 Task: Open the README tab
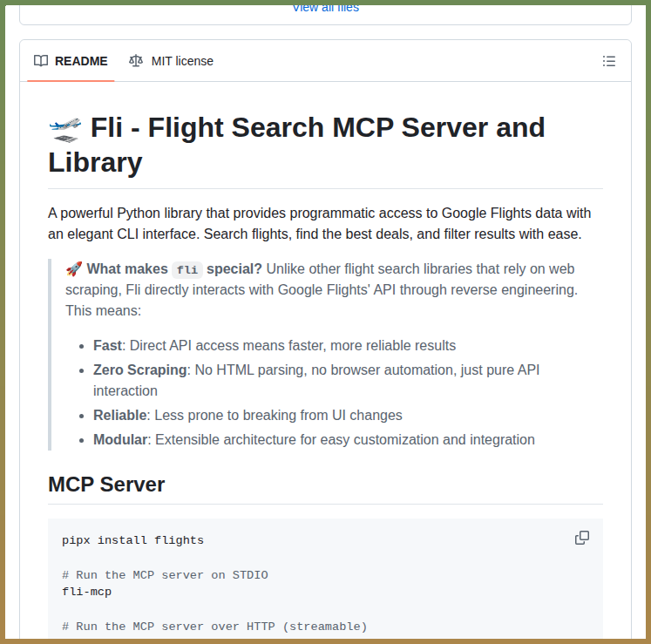click(71, 61)
